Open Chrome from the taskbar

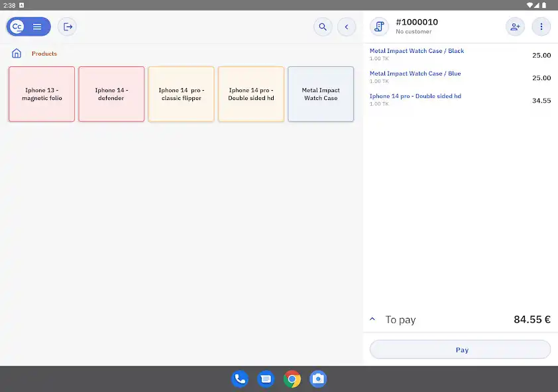pyautogui.click(x=292, y=379)
